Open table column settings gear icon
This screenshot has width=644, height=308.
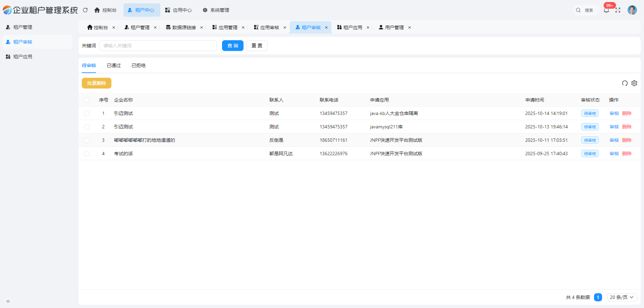(634, 83)
